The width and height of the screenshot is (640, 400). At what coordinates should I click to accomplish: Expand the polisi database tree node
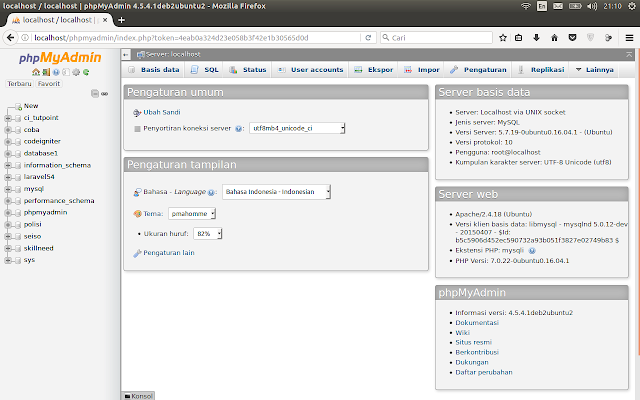(x=8, y=225)
